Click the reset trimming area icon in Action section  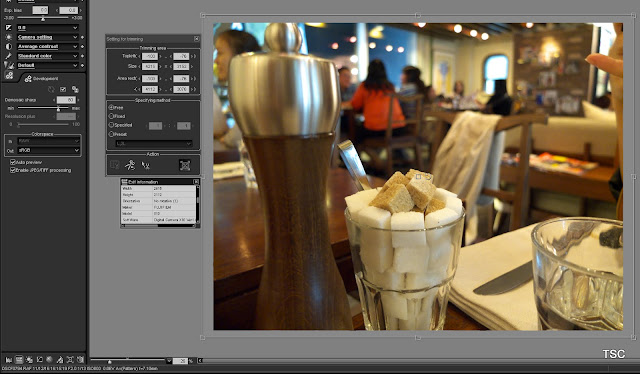185,165
